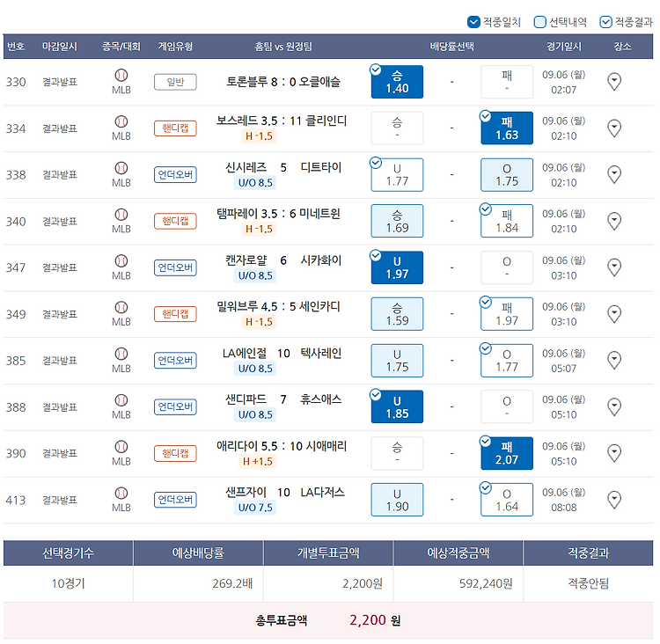Open venue location pin for game 340

[614, 221]
